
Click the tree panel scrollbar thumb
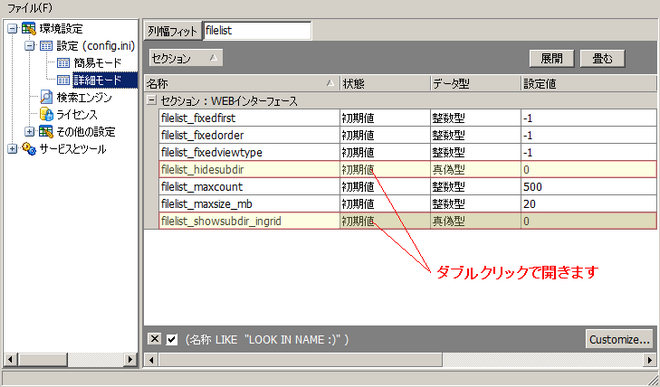pos(43,360)
